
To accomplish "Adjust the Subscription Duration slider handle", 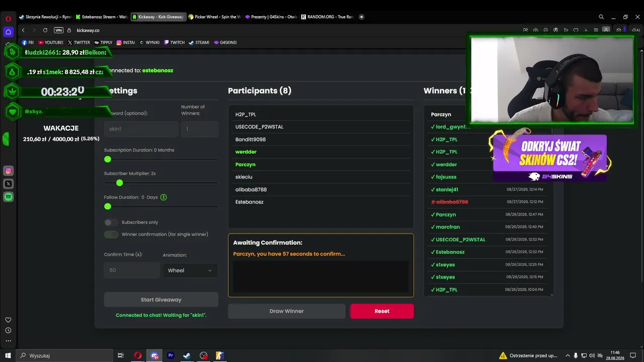I will (108, 159).
